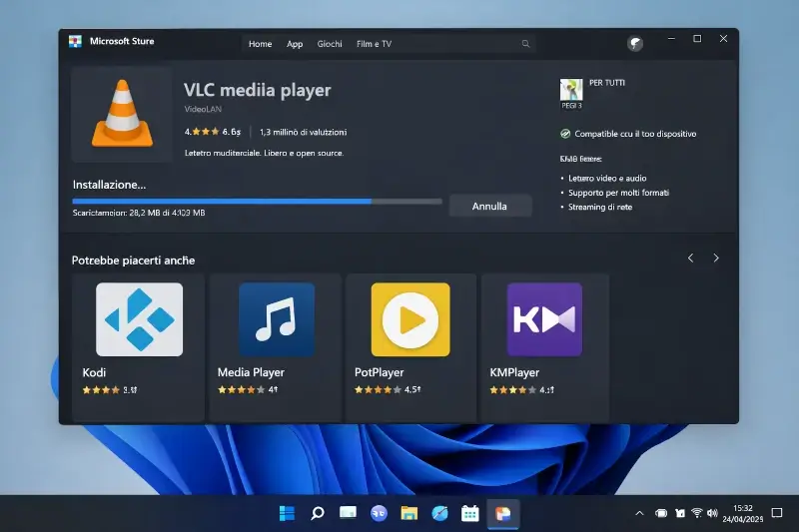Go to previous suggestions with left chevron
This screenshot has height=532, width=799.
click(x=690, y=259)
